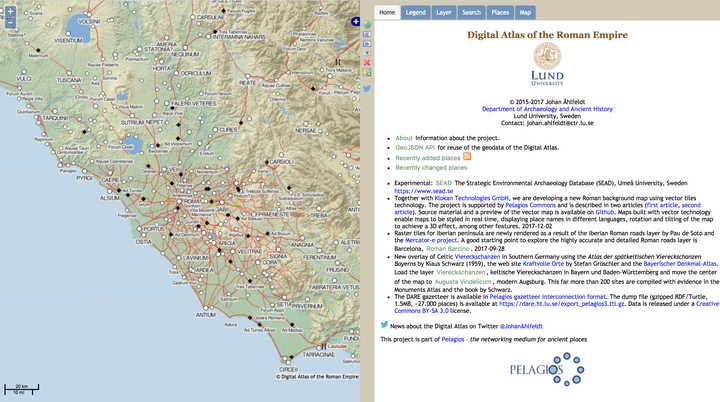
Task: Click the CIRCEII label on map
Action: (288, 369)
